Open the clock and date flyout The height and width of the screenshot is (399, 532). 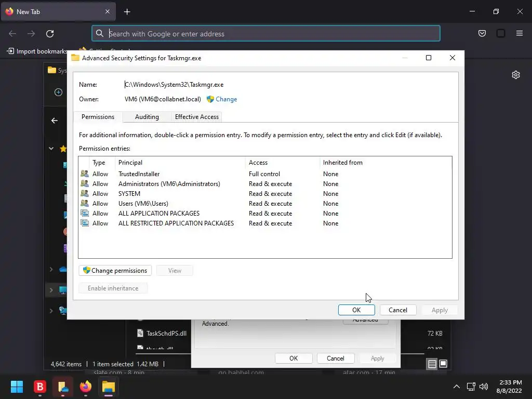coord(509,387)
